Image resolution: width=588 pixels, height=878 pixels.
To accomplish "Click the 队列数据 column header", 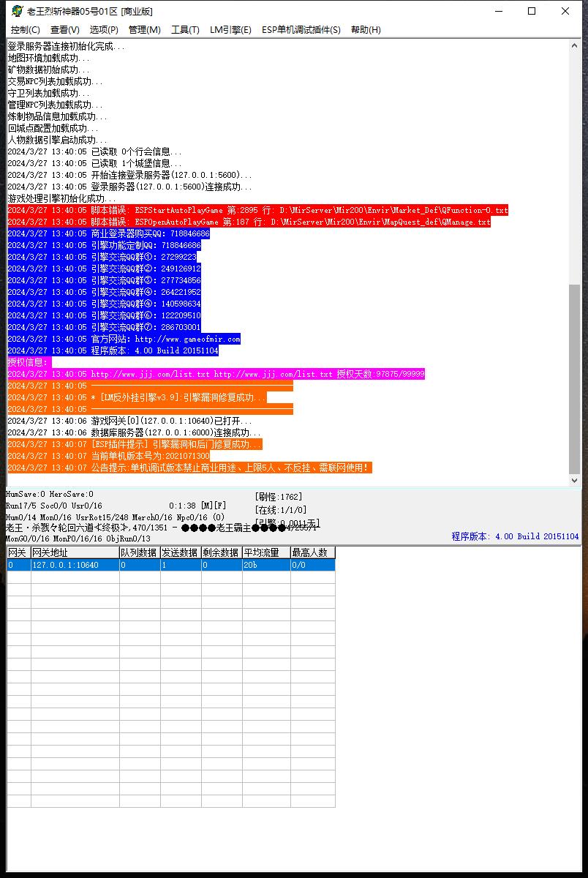I will click(x=140, y=552).
